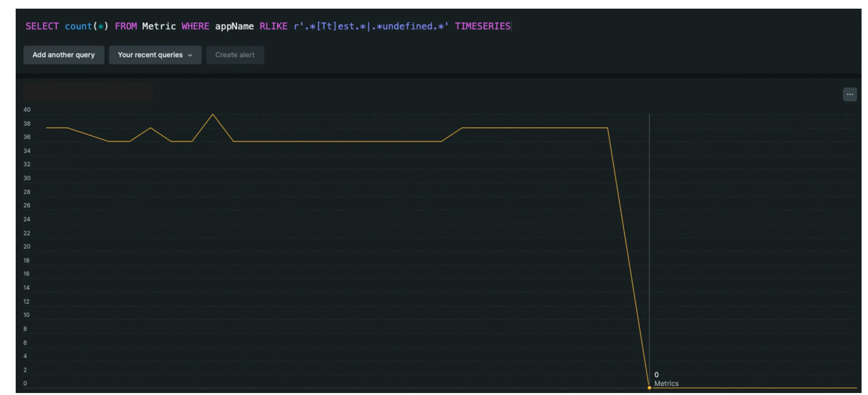Click the orange data point at zero
Image resolution: width=868 pixels, height=395 pixels.
[649, 388]
